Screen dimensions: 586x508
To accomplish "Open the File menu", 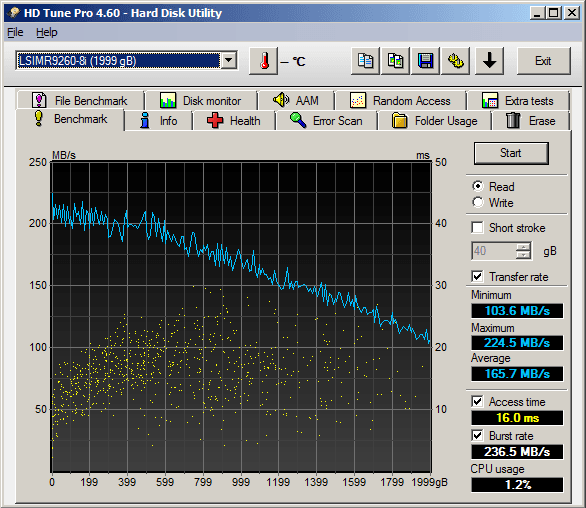I will 15,33.
